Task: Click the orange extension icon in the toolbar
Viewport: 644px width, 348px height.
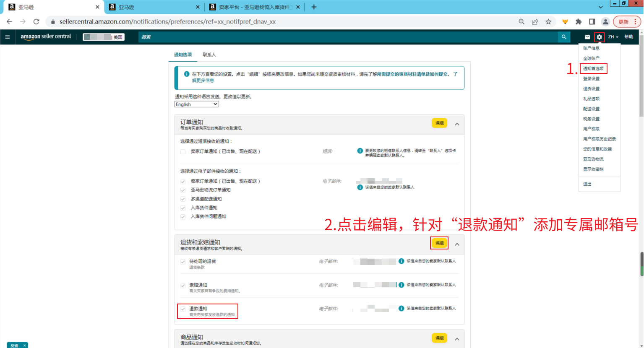Action: (565, 22)
